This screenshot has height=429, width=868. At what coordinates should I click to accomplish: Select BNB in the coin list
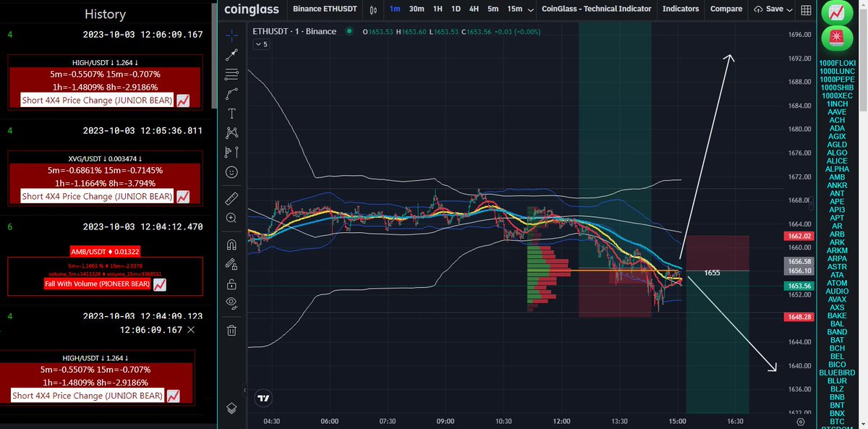pos(838,397)
